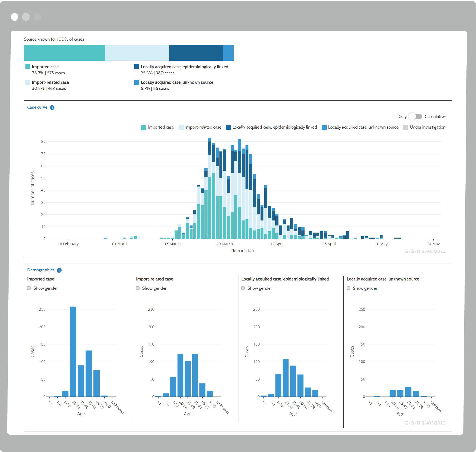Toggle the Daily/Cumulative switch
Image resolution: width=476 pixels, height=452 pixels.
pos(416,116)
